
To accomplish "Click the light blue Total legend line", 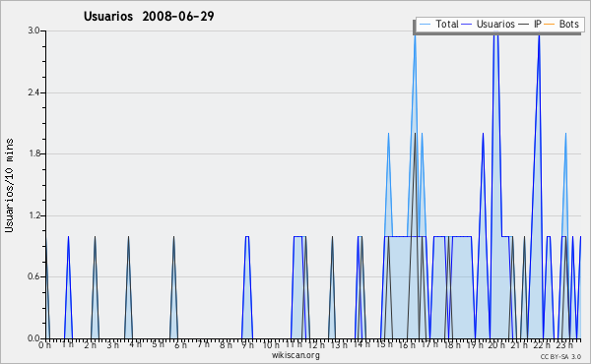I will (x=425, y=25).
